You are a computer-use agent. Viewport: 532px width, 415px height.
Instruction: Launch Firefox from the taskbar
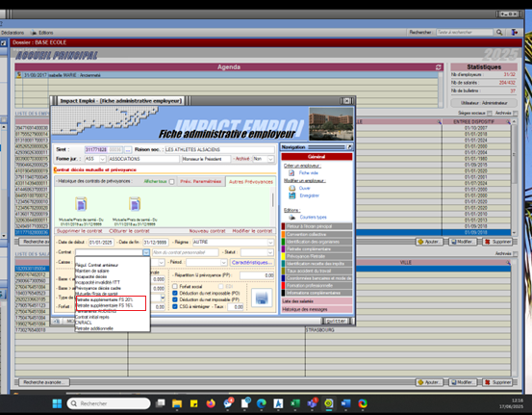211,403
